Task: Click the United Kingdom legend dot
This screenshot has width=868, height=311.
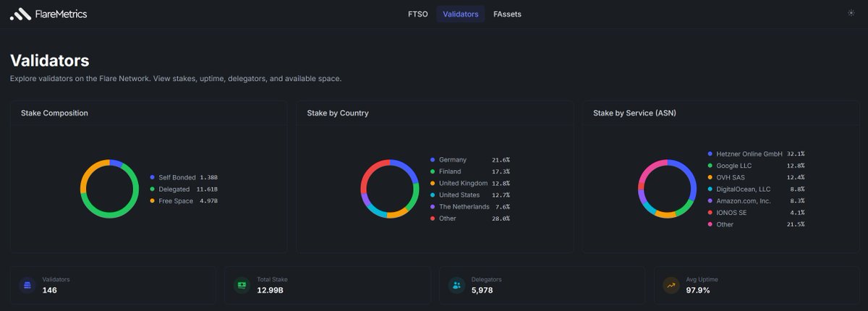Action: tap(433, 183)
